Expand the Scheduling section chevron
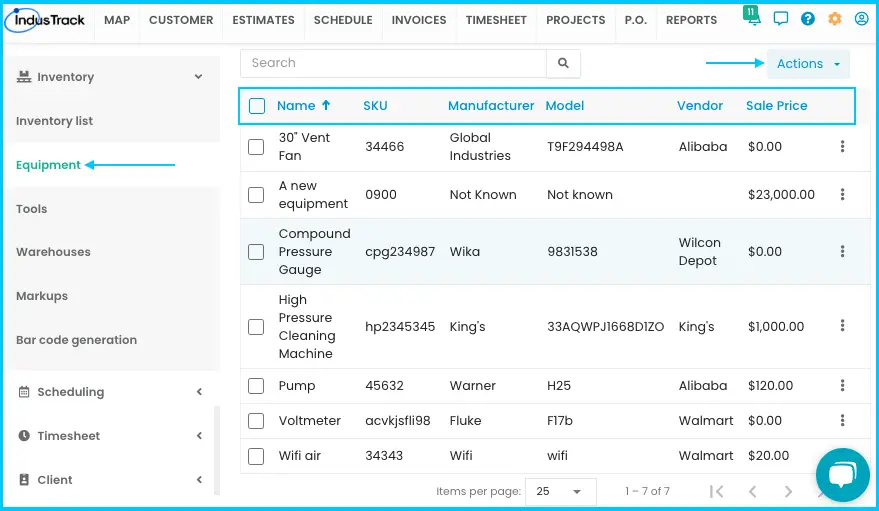This screenshot has height=511, width=879. coord(199,392)
